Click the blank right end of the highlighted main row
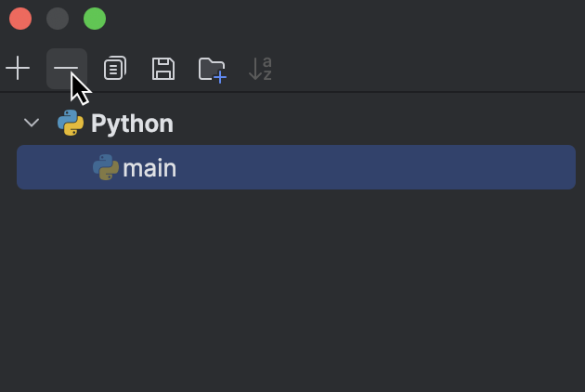585x392 pixels. click(485, 167)
